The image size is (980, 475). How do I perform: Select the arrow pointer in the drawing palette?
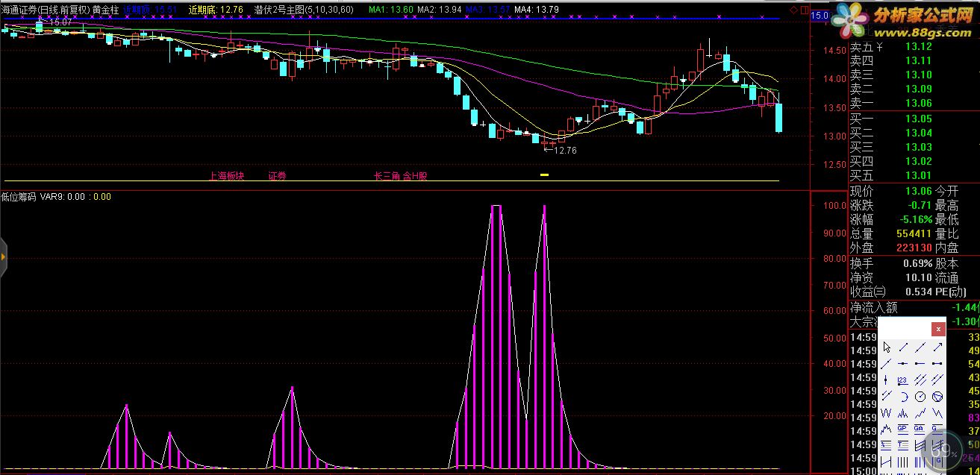coord(886,347)
